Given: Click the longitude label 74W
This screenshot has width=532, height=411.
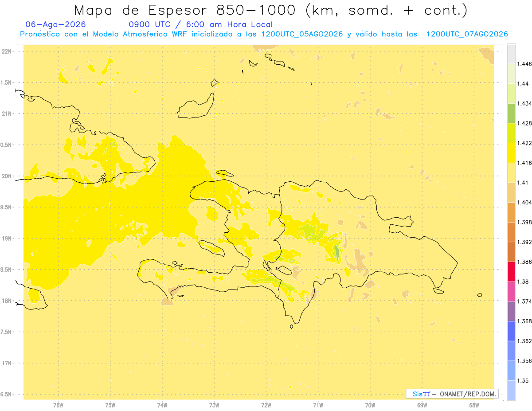Looking at the screenshot, I should click(x=162, y=405).
